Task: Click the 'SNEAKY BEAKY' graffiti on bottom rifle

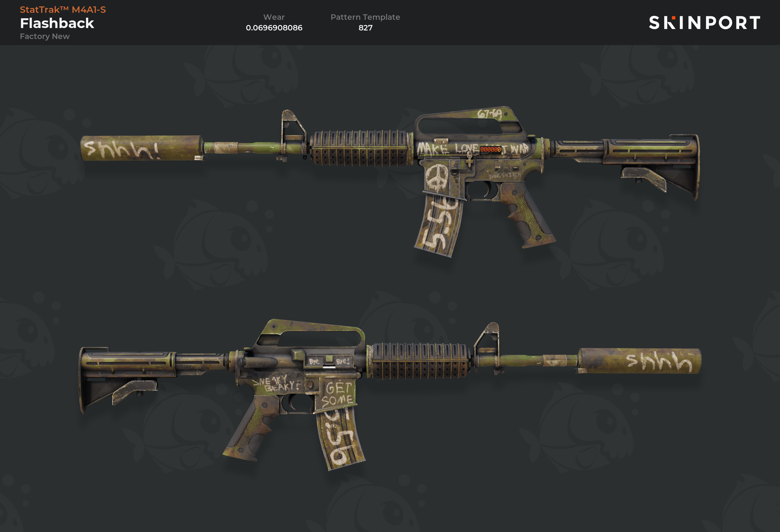Action: pyautogui.click(x=274, y=383)
